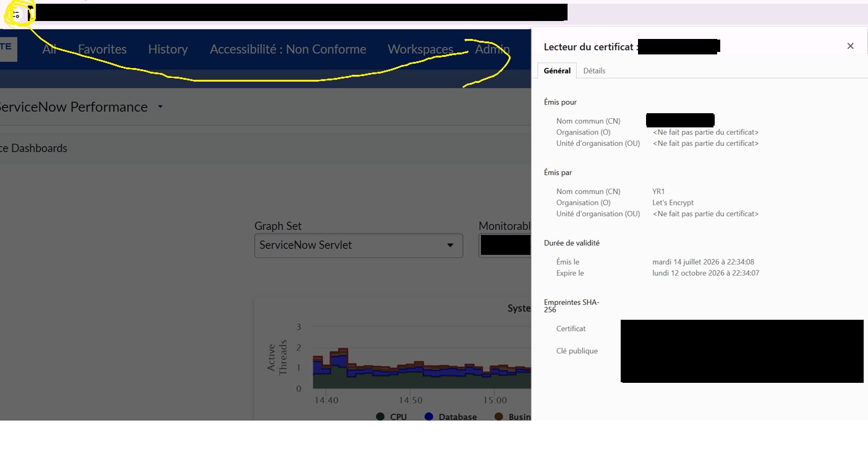Click the 14:40 time axis label

click(326, 400)
